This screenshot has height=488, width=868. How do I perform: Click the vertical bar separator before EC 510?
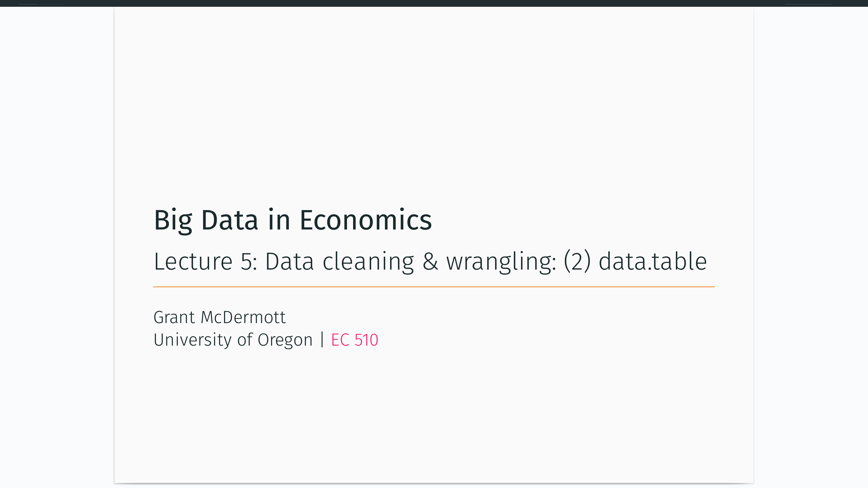(322, 340)
